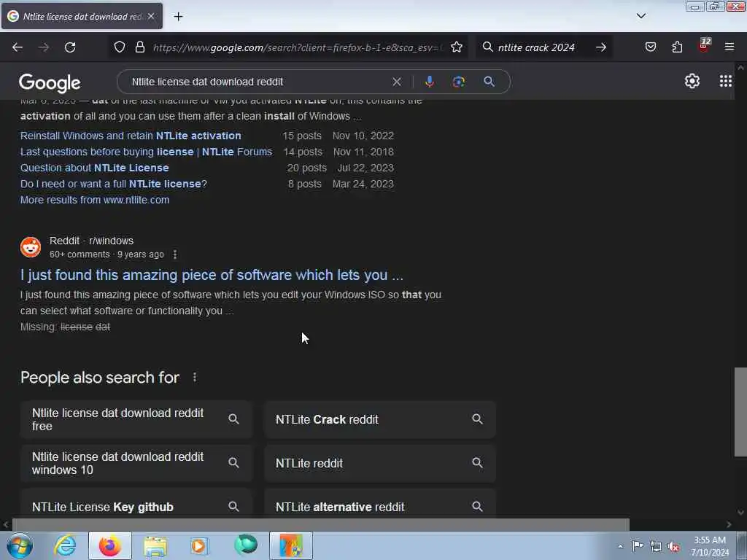Go to Google homepage via logo
Image resolution: width=747 pixels, height=560 pixels.
(x=50, y=83)
